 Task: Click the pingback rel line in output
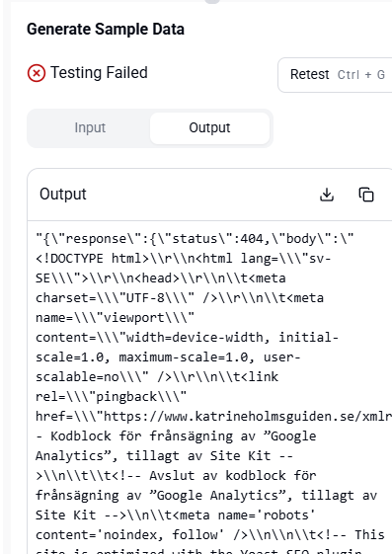tap(111, 397)
